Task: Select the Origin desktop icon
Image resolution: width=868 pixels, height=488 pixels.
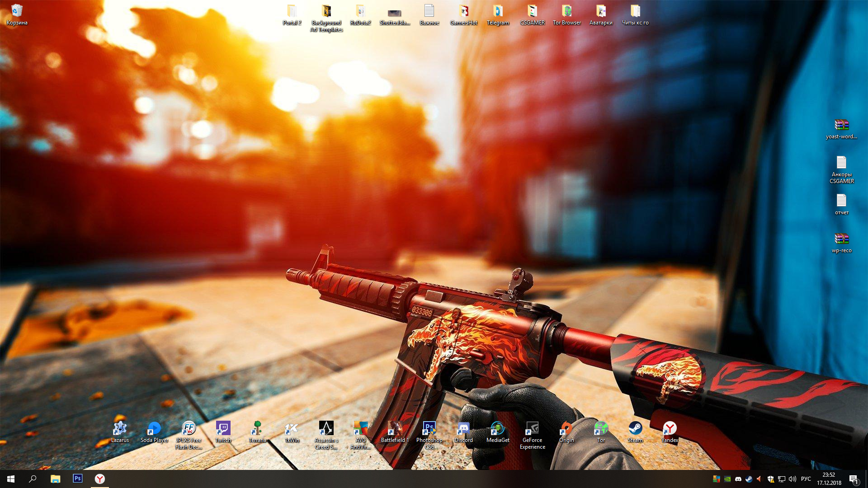Action: [566, 432]
